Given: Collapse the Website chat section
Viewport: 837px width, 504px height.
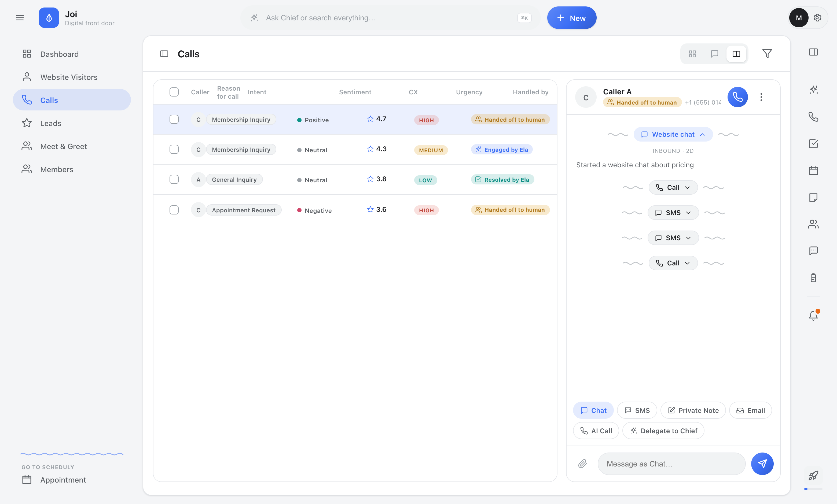Looking at the screenshot, I should pyautogui.click(x=673, y=134).
